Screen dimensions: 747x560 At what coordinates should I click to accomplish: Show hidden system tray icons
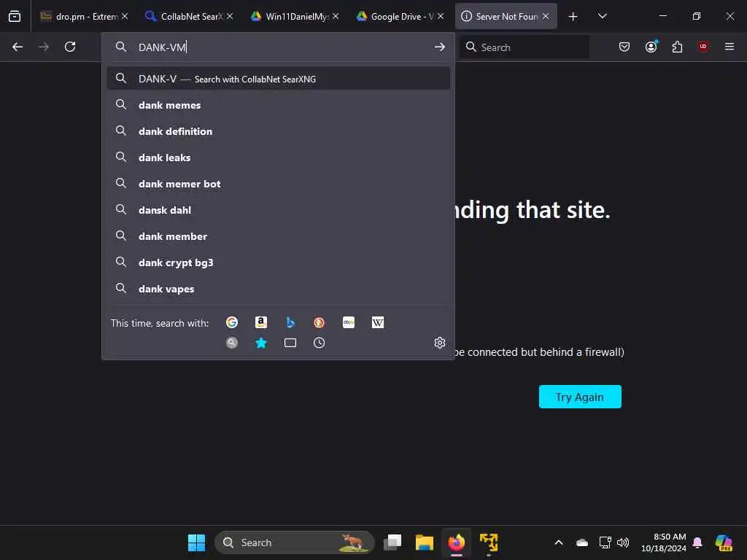pos(559,542)
